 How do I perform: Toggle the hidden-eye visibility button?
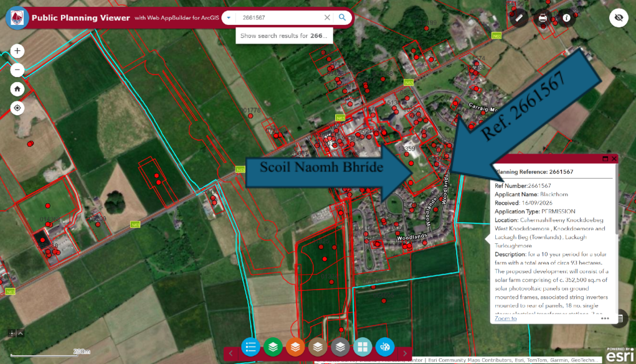click(x=619, y=18)
